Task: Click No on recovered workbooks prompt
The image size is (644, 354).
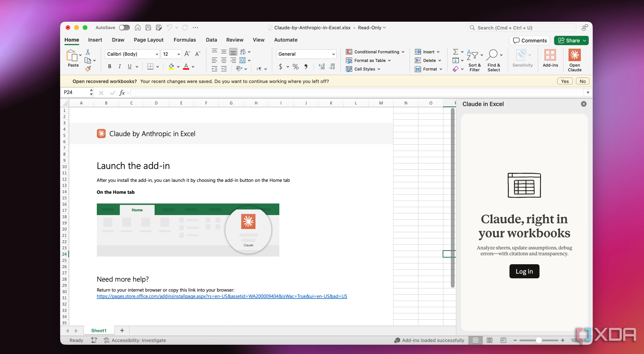Action: tap(582, 81)
